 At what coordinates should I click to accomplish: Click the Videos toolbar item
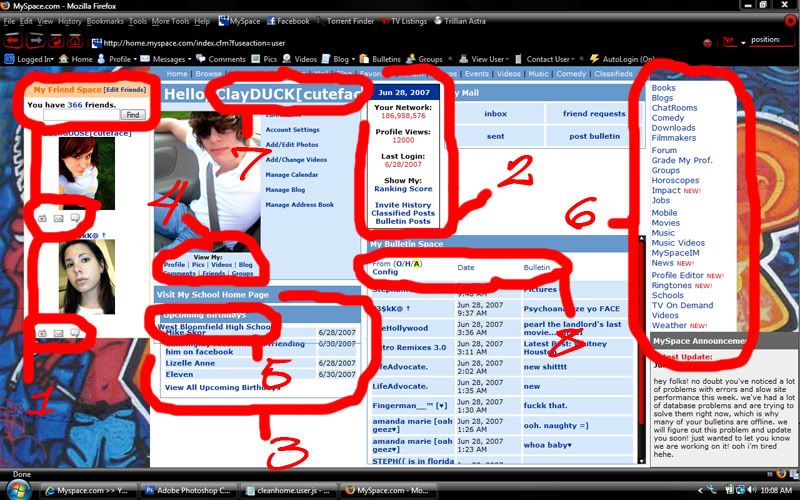299,59
